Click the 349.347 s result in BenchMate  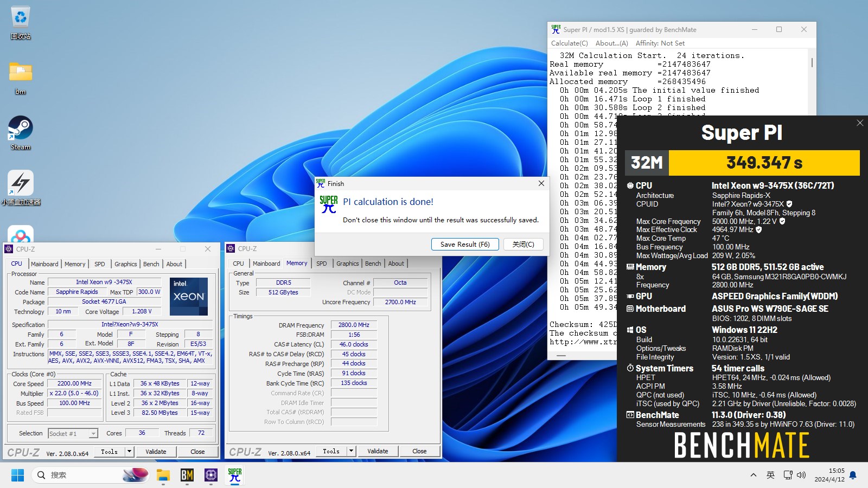764,163
